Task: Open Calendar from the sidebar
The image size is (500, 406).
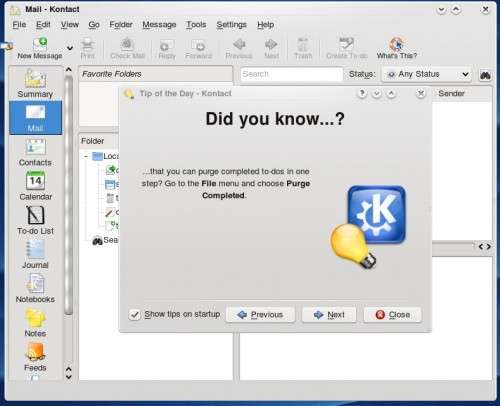Action: pos(35,186)
